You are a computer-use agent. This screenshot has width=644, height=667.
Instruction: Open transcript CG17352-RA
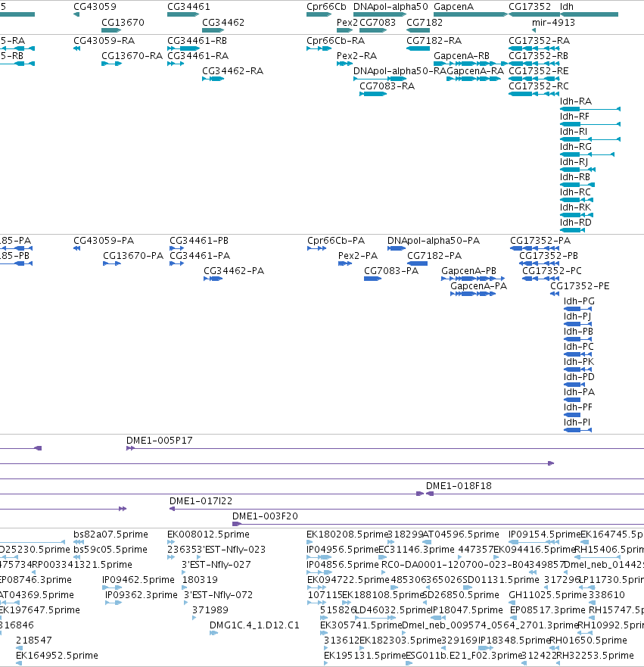pos(540,41)
